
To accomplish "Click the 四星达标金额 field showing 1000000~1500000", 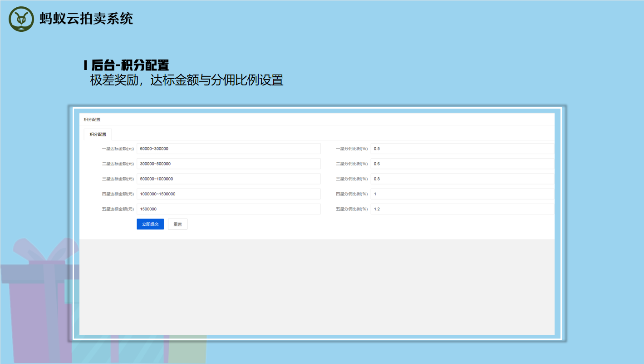I will (x=228, y=194).
